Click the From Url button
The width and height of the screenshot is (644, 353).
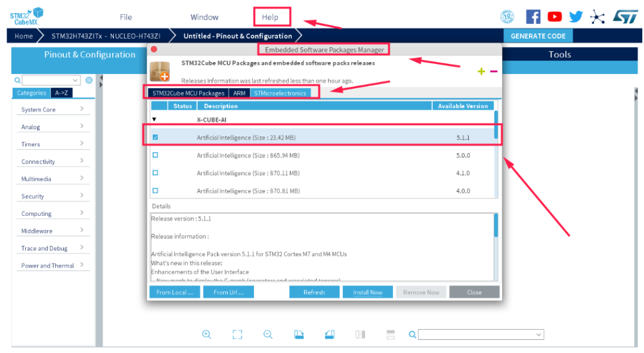(228, 292)
